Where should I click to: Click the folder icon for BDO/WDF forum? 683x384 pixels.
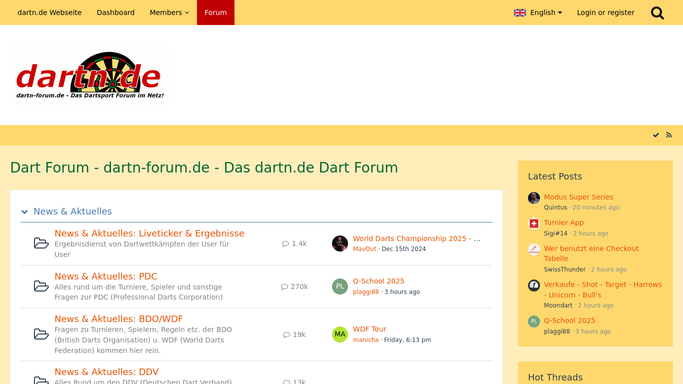coord(41,334)
